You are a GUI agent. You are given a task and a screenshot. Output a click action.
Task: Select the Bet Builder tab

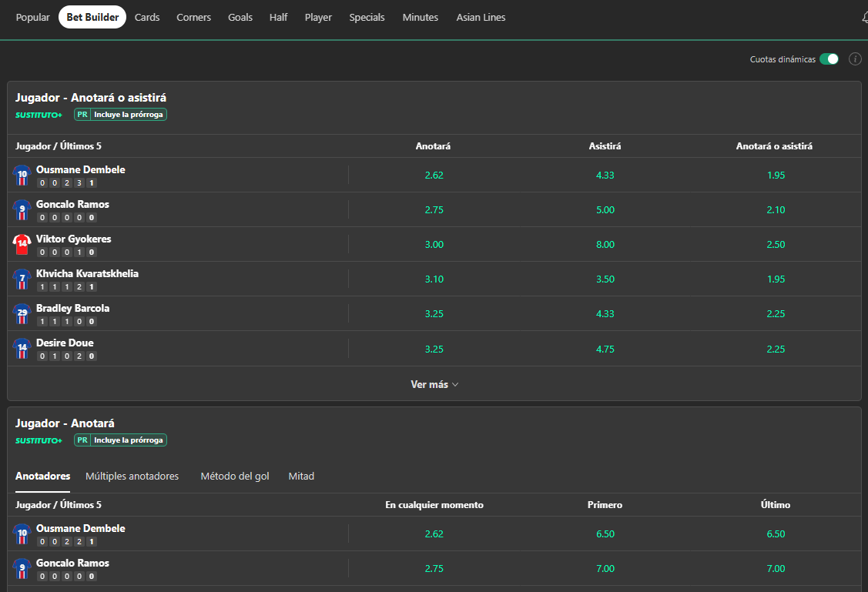coord(92,17)
